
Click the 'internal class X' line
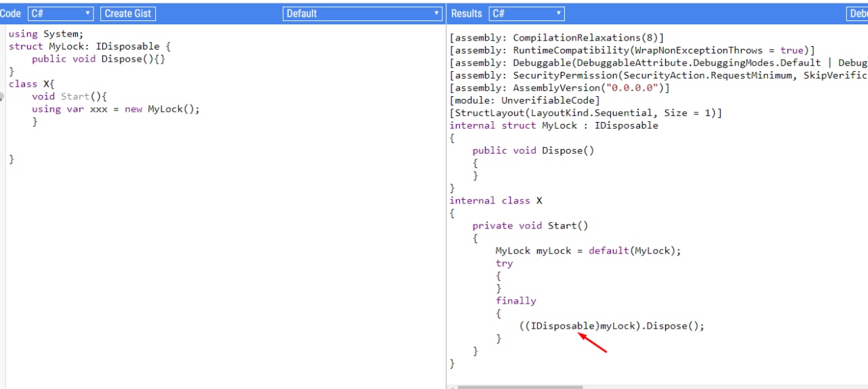tap(496, 201)
